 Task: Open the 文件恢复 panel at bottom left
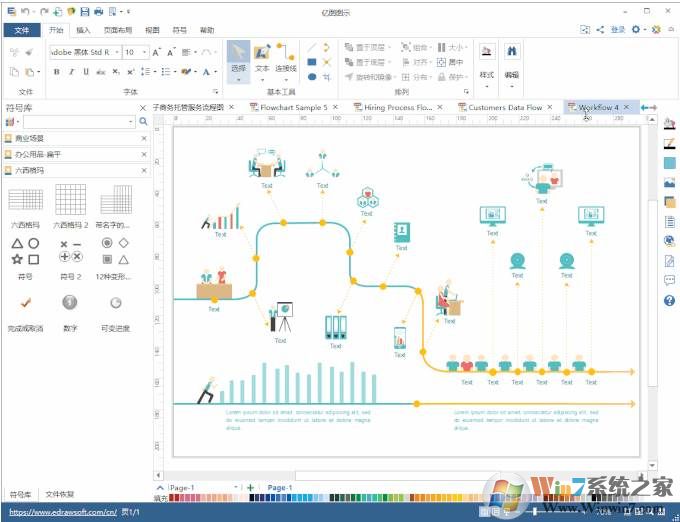(59, 494)
